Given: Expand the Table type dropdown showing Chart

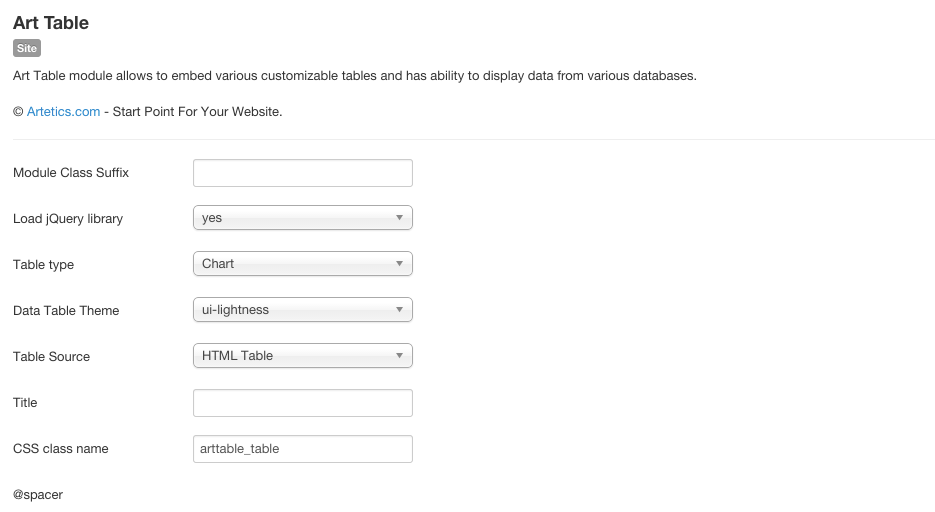Looking at the screenshot, I should 303,263.
